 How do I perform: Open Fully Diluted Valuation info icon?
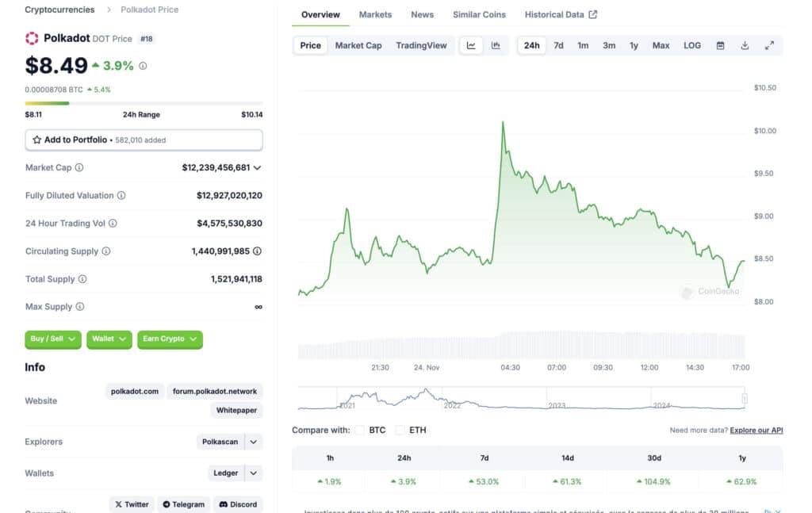pyautogui.click(x=121, y=196)
